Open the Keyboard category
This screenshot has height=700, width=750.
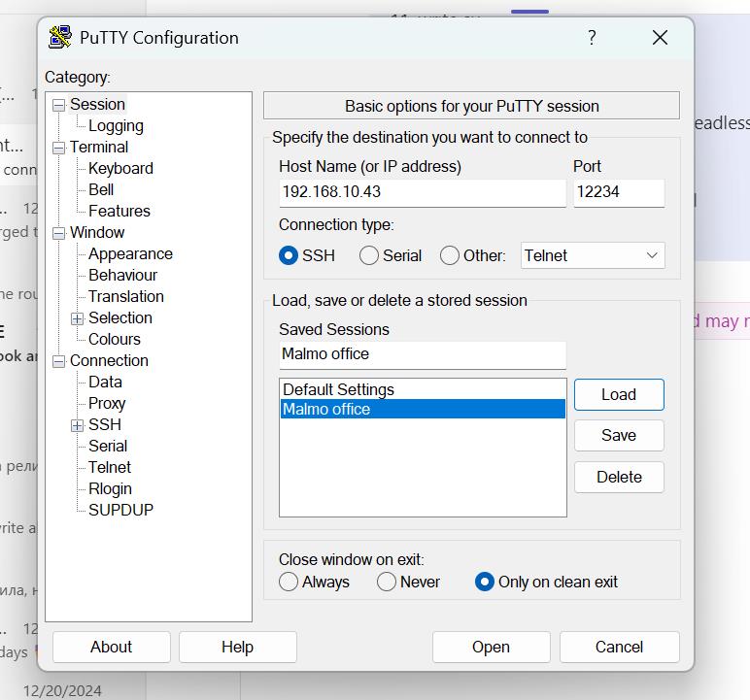pos(121,168)
